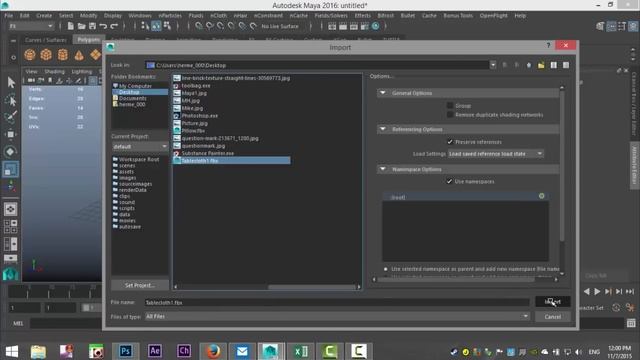The height and width of the screenshot is (360, 640).
Task: Toggle Use namespaces checkbox
Action: [x=449, y=181]
